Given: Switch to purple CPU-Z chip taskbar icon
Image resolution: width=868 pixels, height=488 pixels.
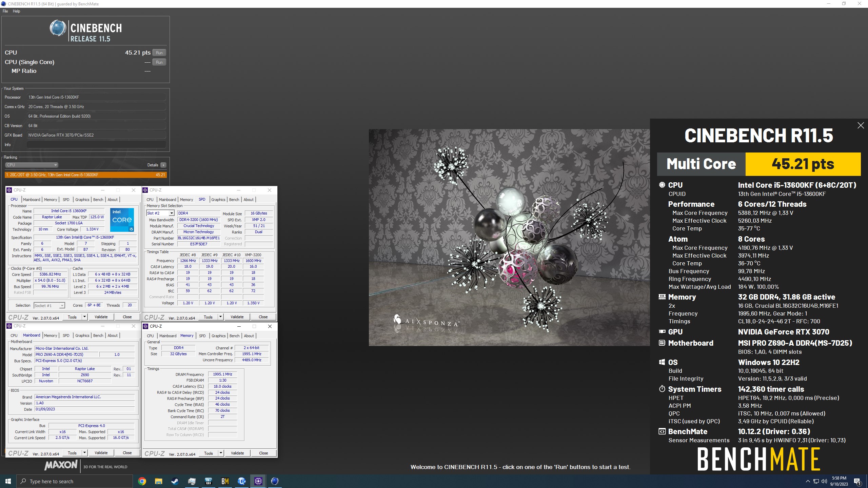Looking at the screenshot, I should click(x=258, y=481).
